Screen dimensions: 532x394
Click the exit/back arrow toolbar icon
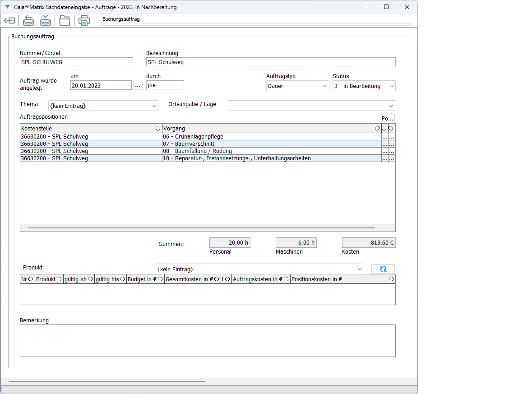click(x=9, y=21)
